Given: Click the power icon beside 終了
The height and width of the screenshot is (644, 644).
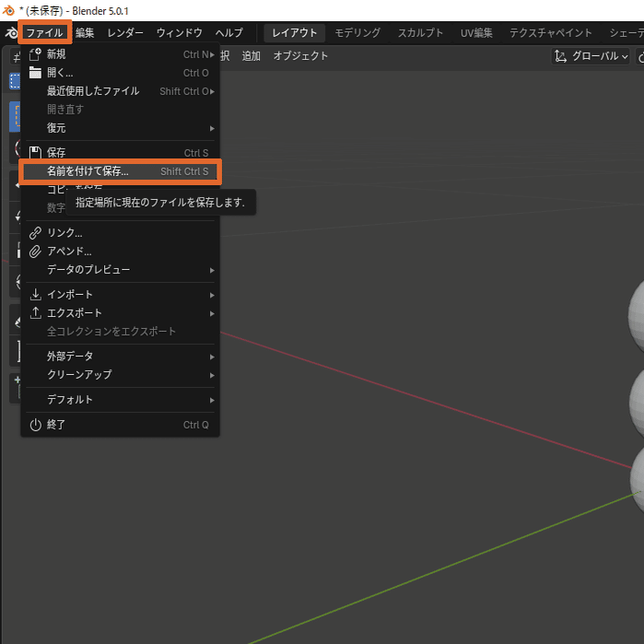Looking at the screenshot, I should (35, 425).
